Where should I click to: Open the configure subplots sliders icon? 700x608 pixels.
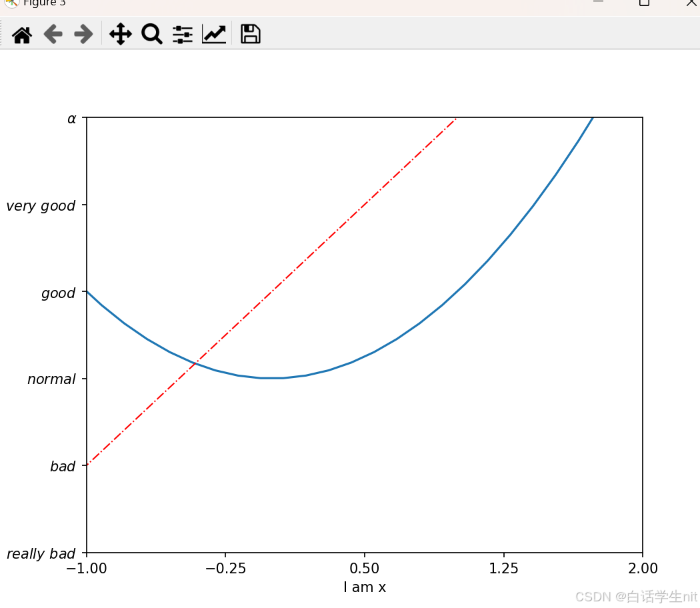coord(182,34)
